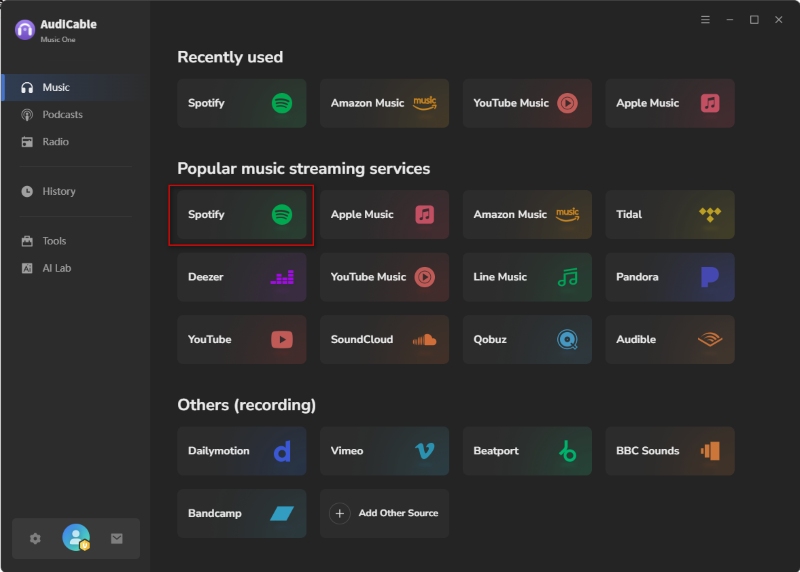The image size is (800, 572).
Task: Click the Vimeo logo icon
Action: coord(424,451)
